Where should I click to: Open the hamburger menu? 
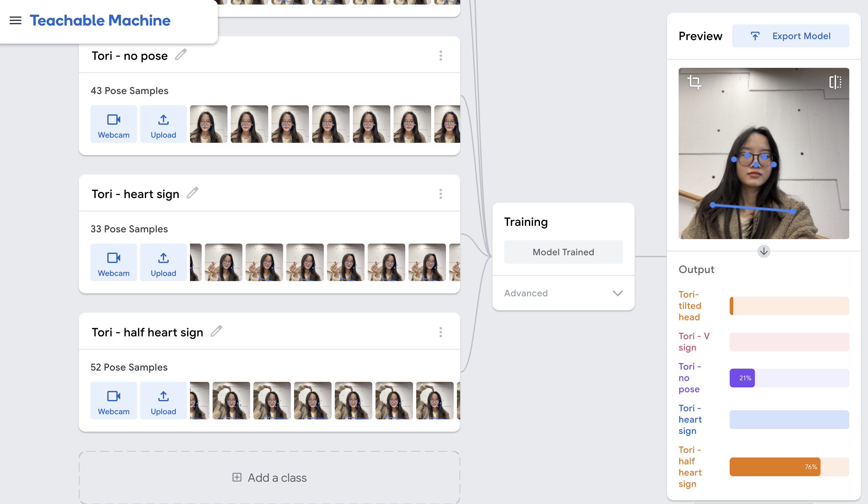(x=15, y=20)
